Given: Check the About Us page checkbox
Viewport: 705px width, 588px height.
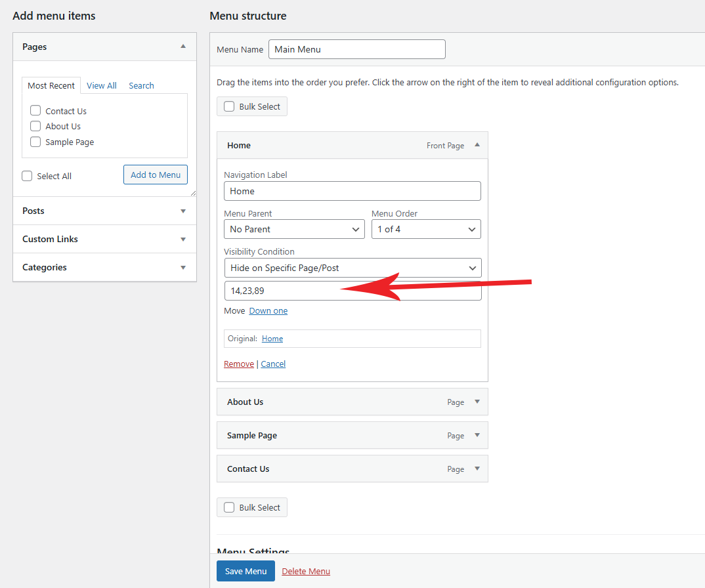Looking at the screenshot, I should pyautogui.click(x=35, y=126).
